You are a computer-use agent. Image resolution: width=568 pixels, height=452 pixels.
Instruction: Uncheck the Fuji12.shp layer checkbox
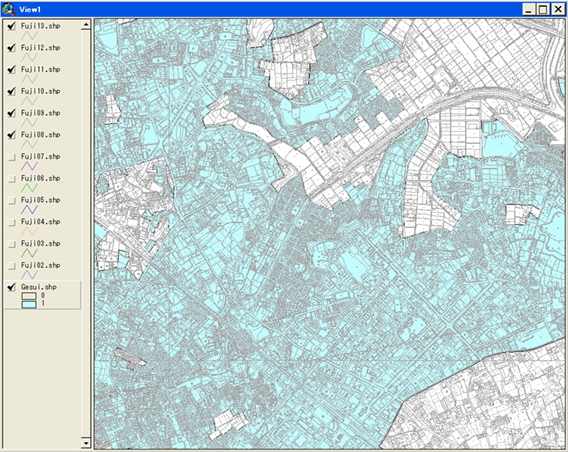pos(12,48)
